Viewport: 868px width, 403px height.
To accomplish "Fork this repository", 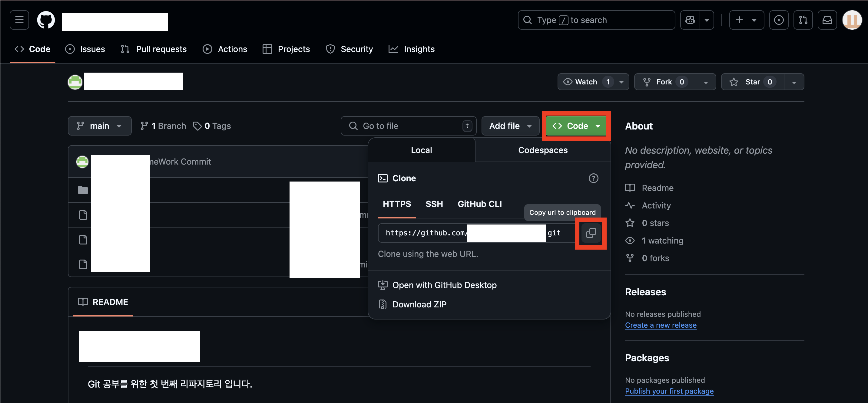I will coord(665,82).
